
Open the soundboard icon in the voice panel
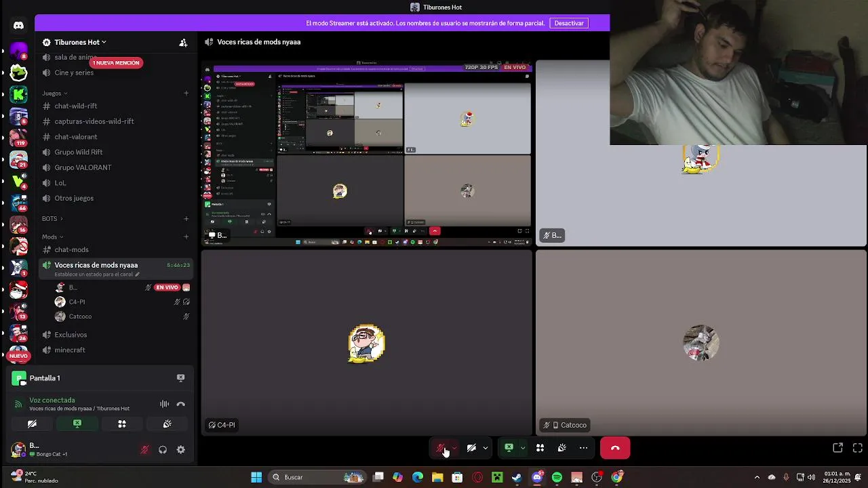pos(167,424)
